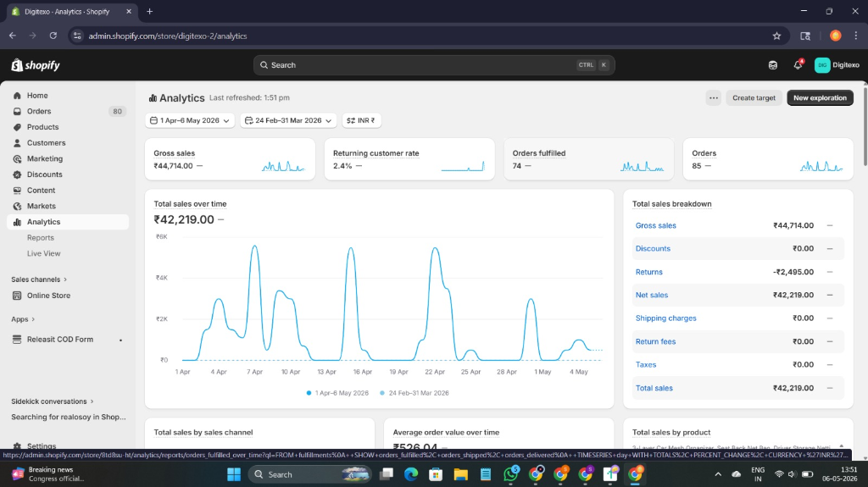Click Average order value over time heading

point(446,432)
